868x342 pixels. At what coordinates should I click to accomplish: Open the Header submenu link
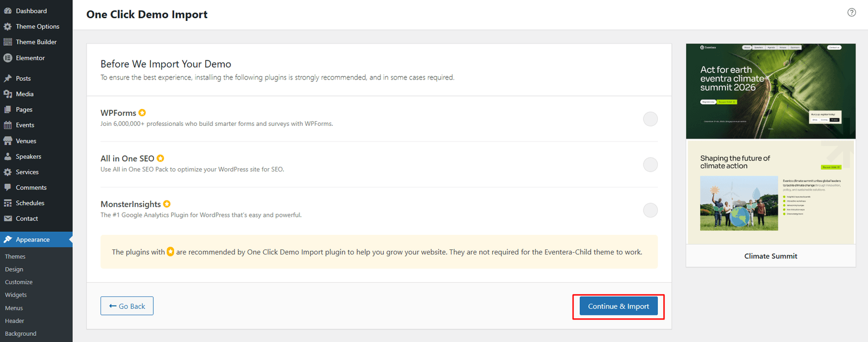[15, 321]
